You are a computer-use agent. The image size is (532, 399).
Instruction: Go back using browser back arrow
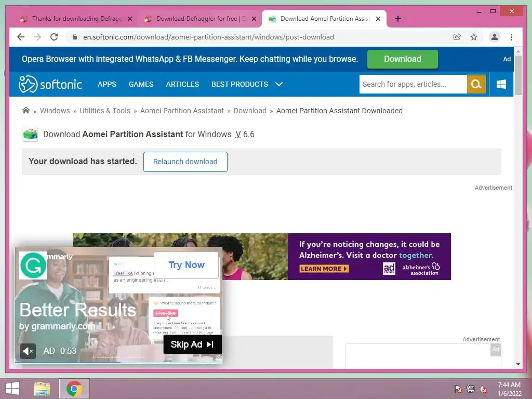21,37
